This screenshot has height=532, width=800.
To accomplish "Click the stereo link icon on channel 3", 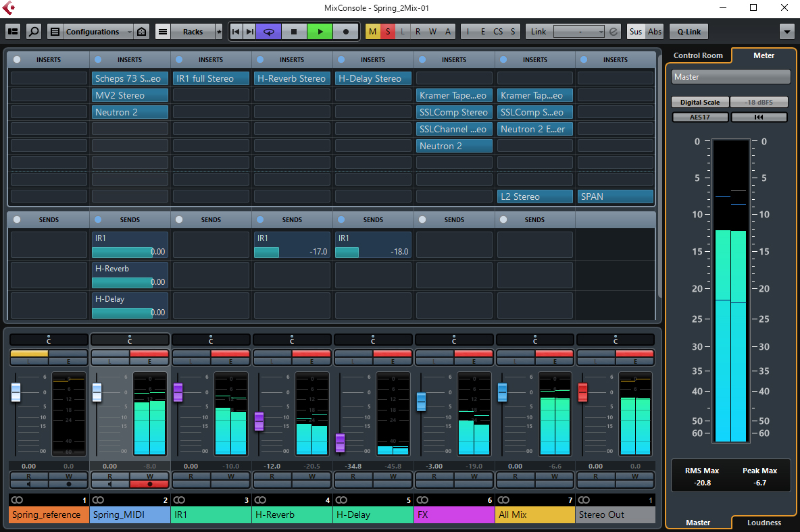I will (x=179, y=500).
